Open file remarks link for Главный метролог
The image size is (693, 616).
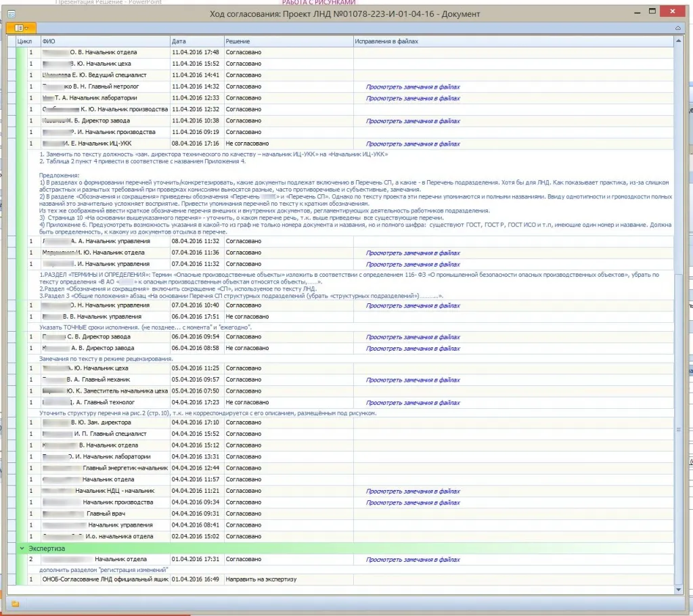(x=413, y=87)
